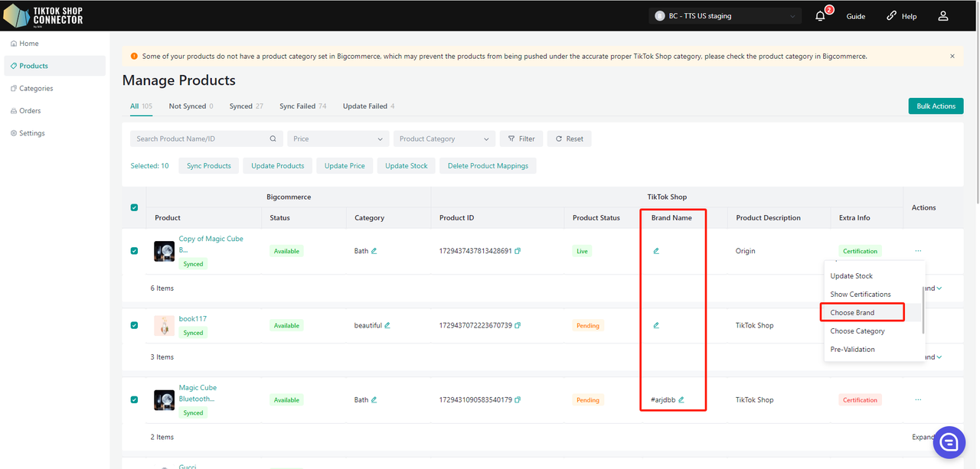Reset the product filters
Viewport: 980px width, 469px height.
tap(570, 138)
